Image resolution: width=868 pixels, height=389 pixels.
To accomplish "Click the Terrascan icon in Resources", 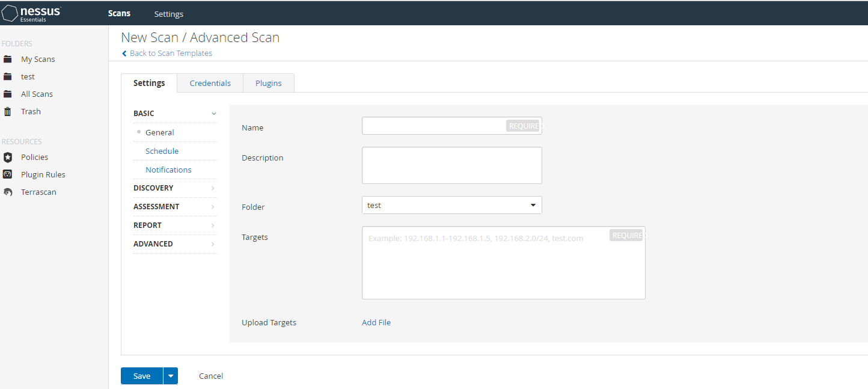I will 8,192.
